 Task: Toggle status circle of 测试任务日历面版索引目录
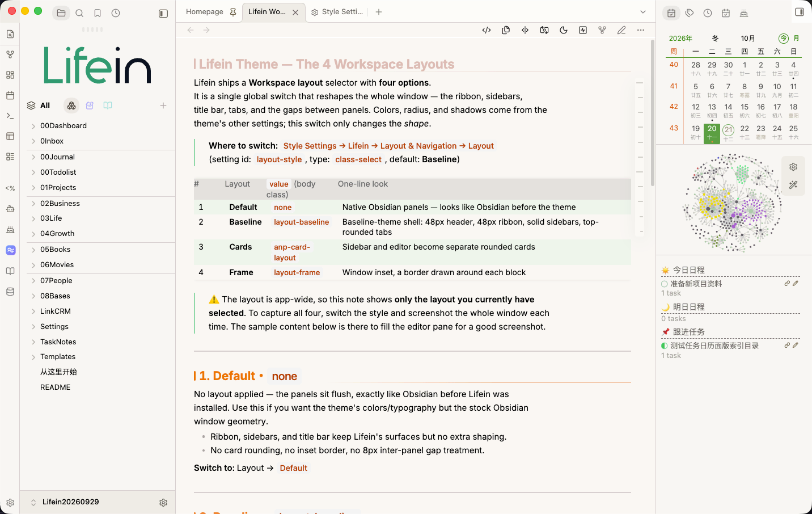665,346
